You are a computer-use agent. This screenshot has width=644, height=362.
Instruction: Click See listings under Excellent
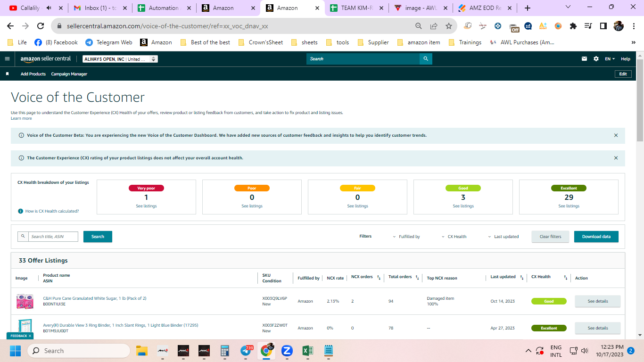coord(569,206)
